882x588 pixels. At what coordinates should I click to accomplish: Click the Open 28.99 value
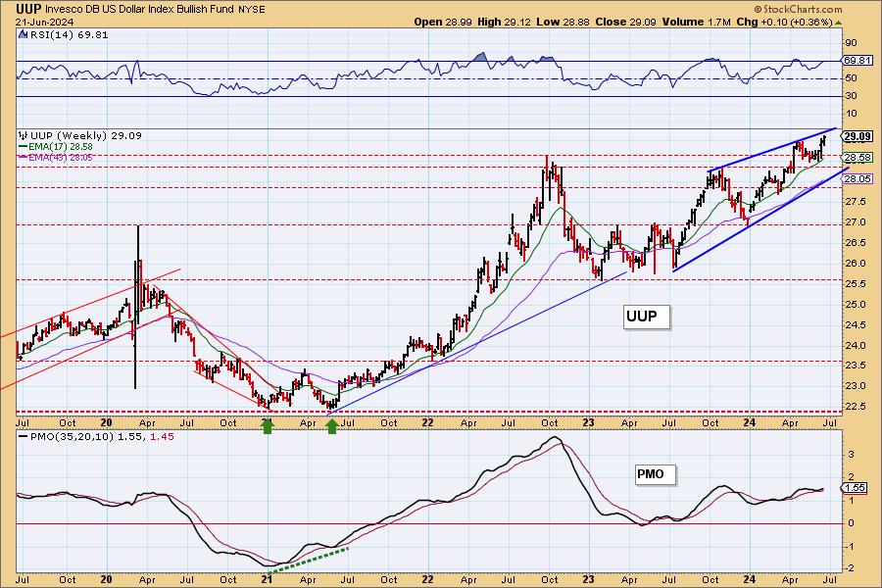443,22
